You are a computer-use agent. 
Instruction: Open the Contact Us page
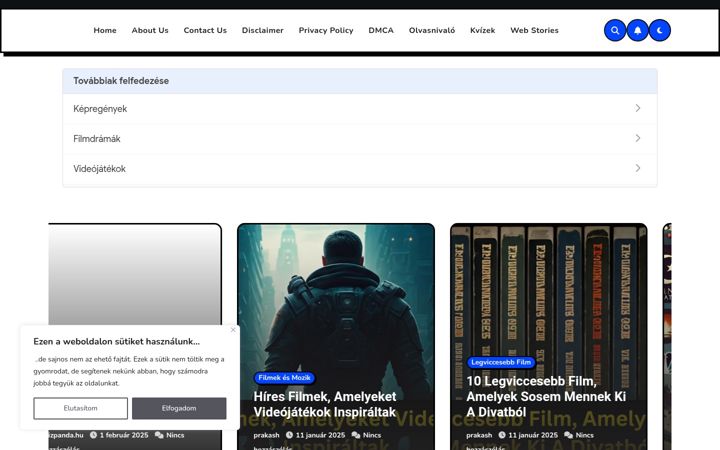coord(205,30)
